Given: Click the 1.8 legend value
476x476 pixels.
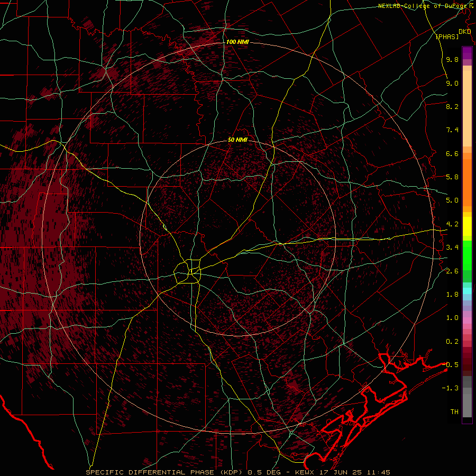Looking at the screenshot, I should point(452,295).
